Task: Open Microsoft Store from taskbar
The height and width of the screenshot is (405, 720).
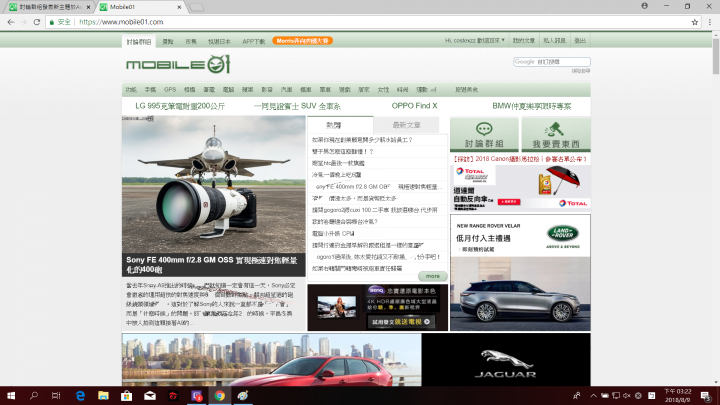Action: pyautogui.click(x=127, y=395)
